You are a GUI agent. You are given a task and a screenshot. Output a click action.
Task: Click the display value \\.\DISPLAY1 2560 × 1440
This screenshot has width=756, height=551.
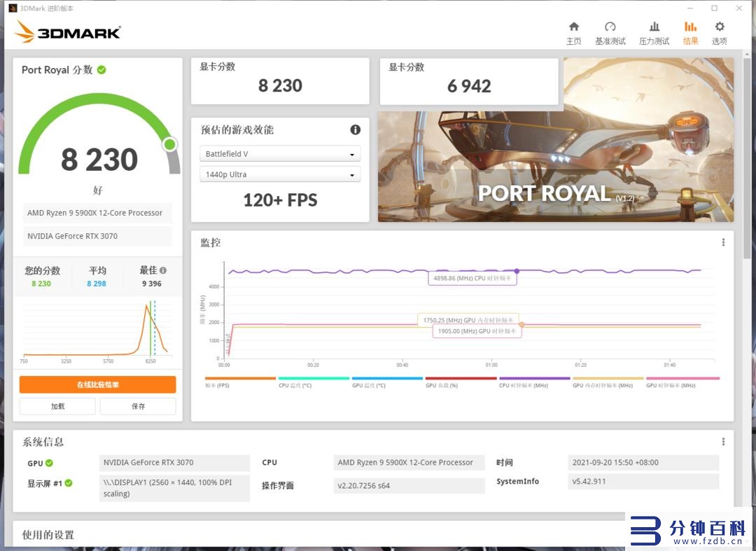pos(174,488)
